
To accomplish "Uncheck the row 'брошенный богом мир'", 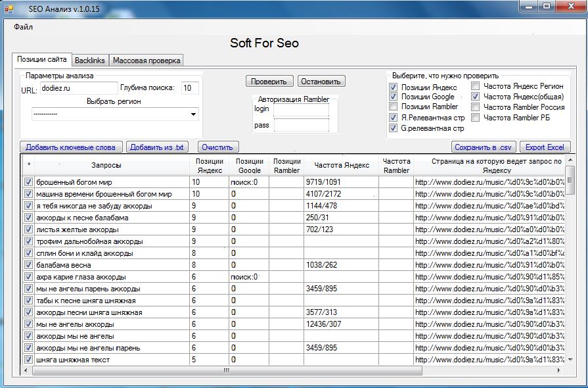I will pos(28,182).
